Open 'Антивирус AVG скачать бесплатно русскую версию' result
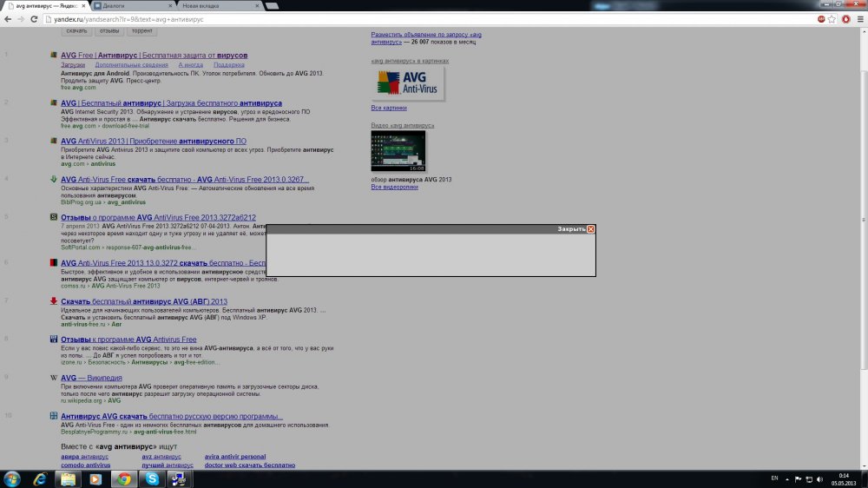The image size is (868, 488). click(172, 417)
